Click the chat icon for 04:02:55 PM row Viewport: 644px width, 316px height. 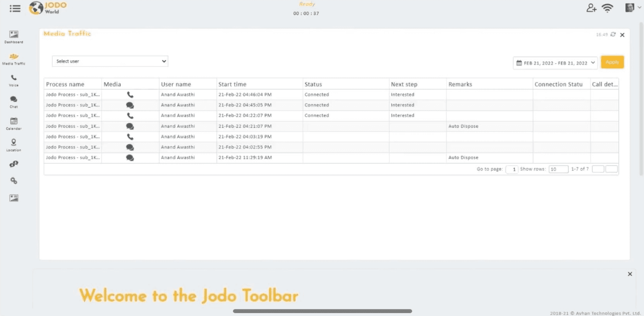(x=130, y=147)
